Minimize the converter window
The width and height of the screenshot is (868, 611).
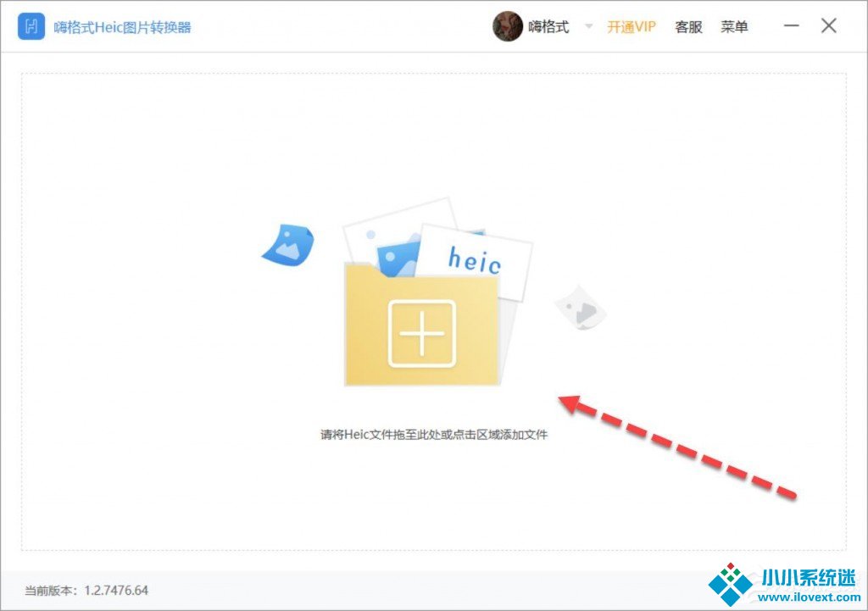click(792, 26)
